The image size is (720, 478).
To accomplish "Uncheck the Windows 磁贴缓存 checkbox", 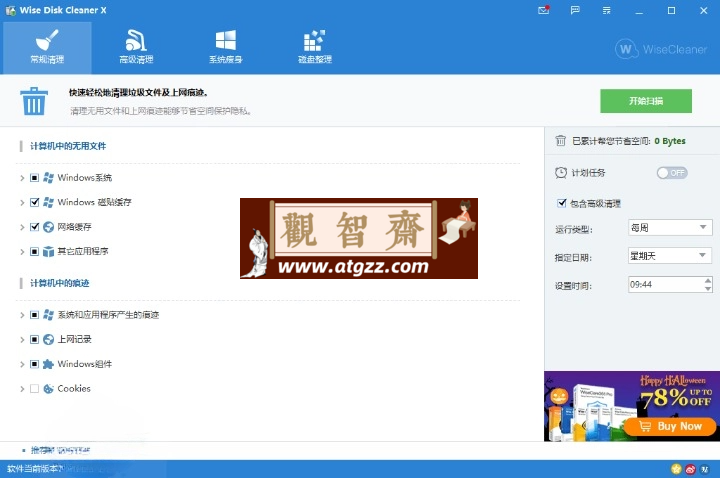I will click(x=34, y=202).
